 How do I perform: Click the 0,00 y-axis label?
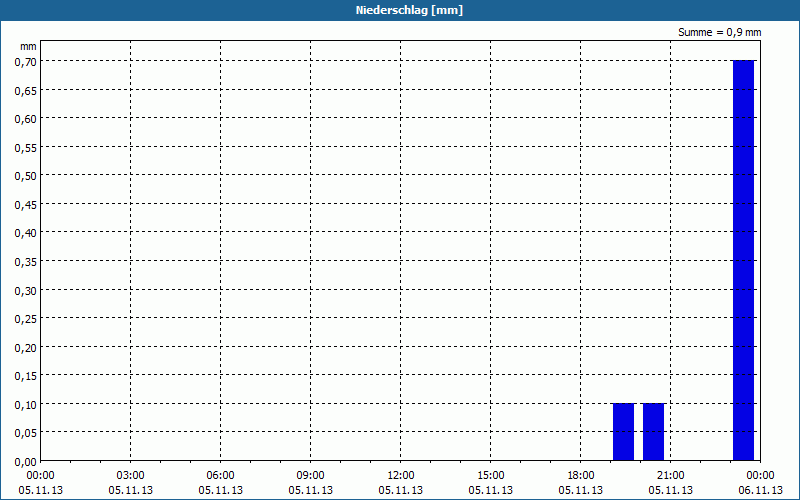(x=26, y=462)
